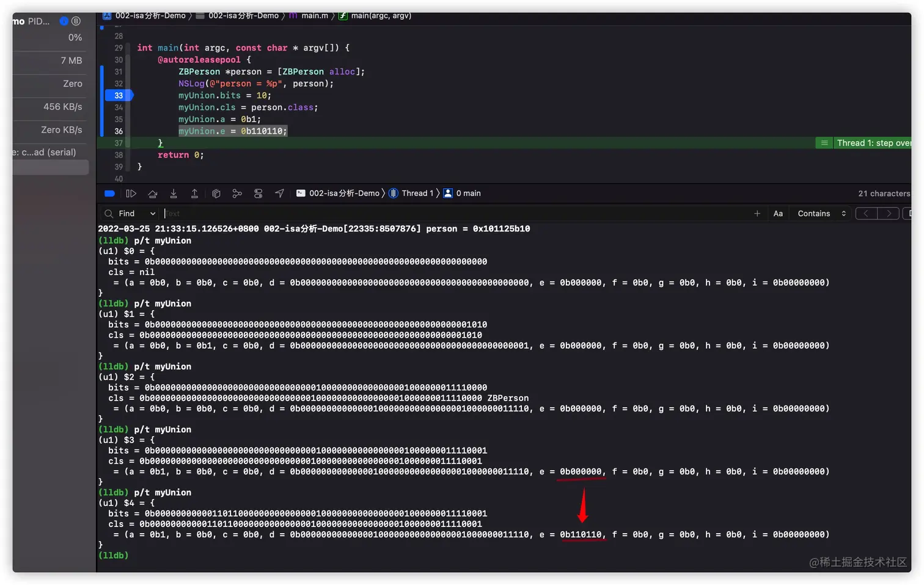Click the Step Over icon
The image size is (924, 585).
click(153, 194)
